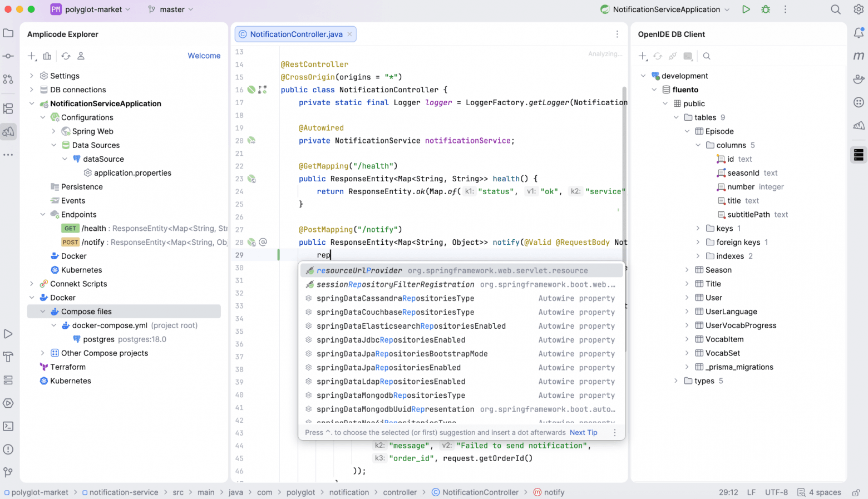
Task: Open the Git tool window at bottom
Action: pos(8,472)
